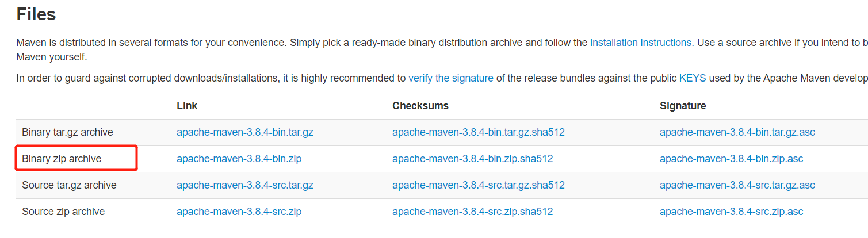Get the bin.tar.gz.asc signature file
Screen dimensions: 868x238
pos(737,132)
